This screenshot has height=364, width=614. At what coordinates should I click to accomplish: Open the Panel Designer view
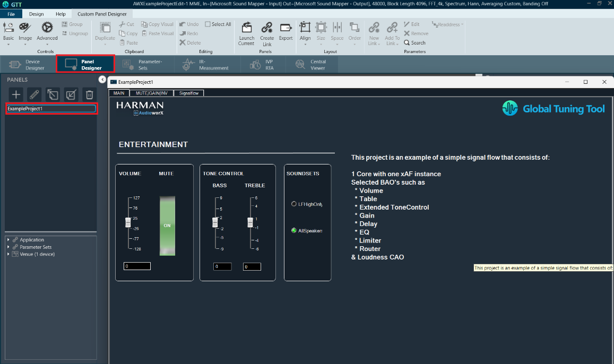(x=85, y=64)
